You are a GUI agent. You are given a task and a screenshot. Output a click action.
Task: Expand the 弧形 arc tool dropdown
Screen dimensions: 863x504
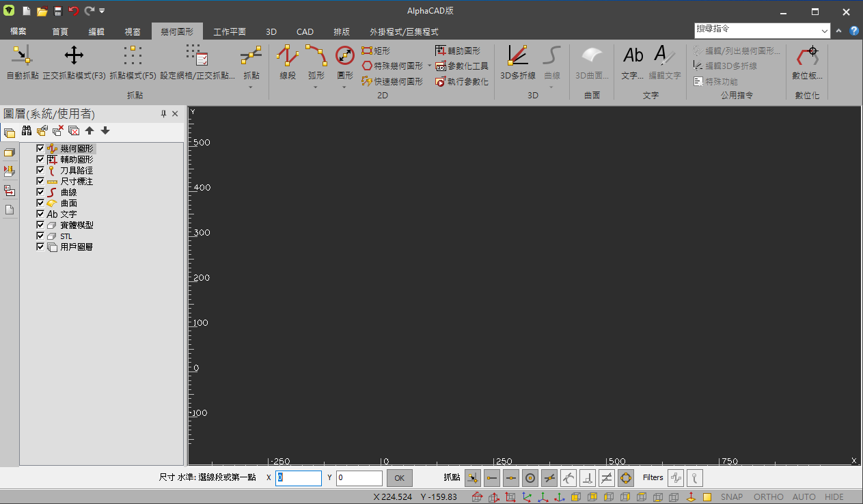pos(316,87)
